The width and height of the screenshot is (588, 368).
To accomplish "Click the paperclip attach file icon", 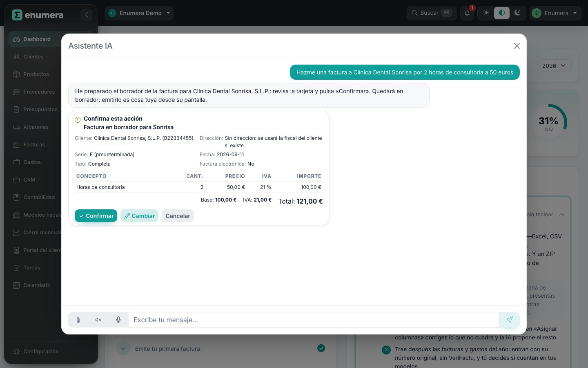I will pos(78,320).
